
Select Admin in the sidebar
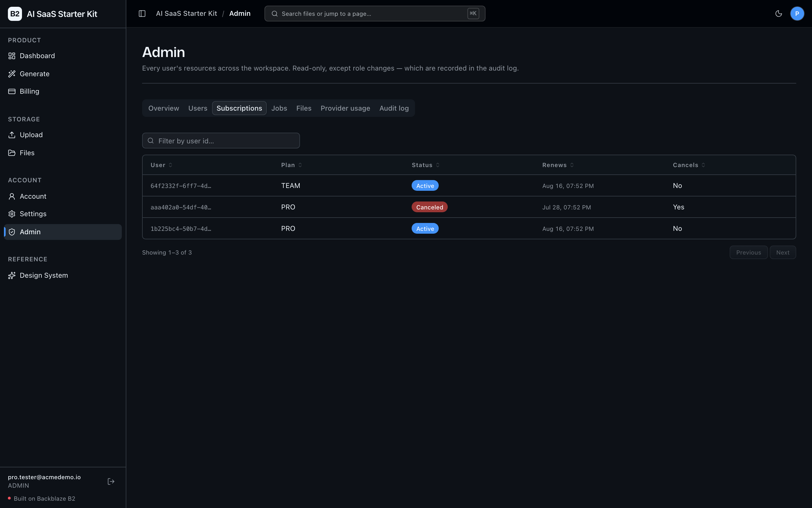click(x=63, y=232)
